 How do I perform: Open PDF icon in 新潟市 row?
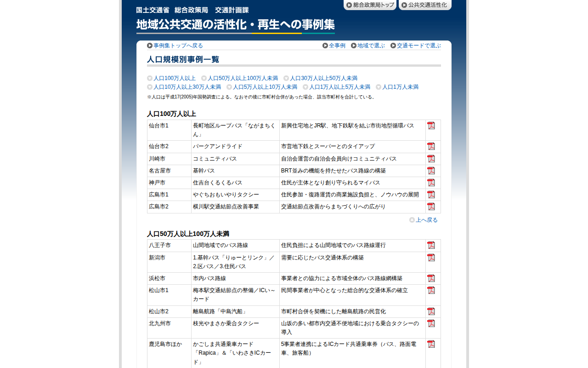click(x=431, y=258)
